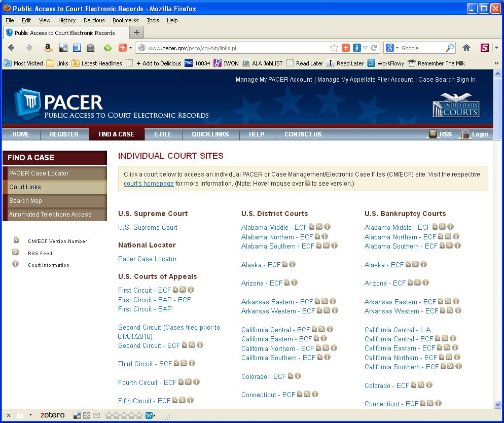
Task: Click the court's homepage link
Action: coord(149,184)
